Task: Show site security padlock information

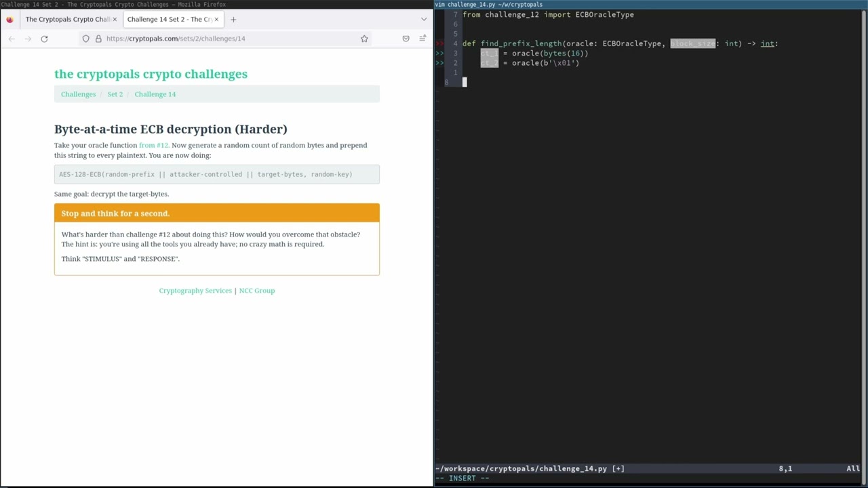Action: tap(98, 39)
